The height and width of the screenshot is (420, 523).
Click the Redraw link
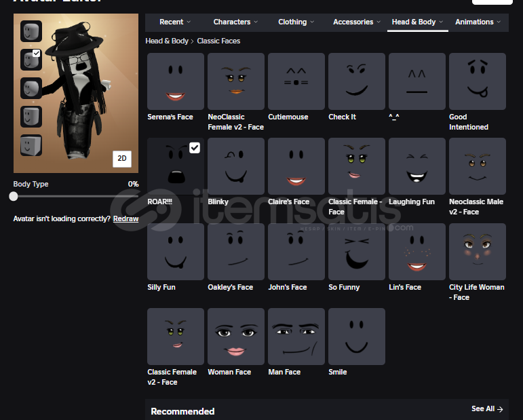(125, 219)
